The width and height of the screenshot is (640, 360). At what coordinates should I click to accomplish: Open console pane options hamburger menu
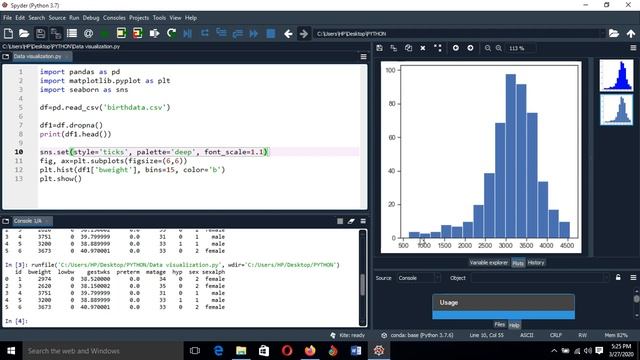(363, 221)
